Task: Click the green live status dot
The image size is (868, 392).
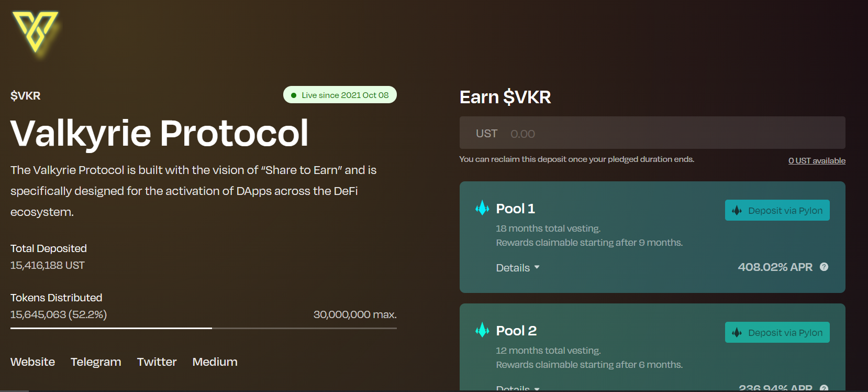Action: (293, 95)
